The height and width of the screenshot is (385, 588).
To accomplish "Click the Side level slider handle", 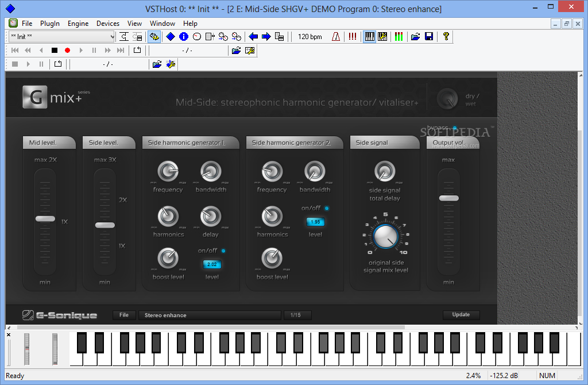I will point(105,225).
